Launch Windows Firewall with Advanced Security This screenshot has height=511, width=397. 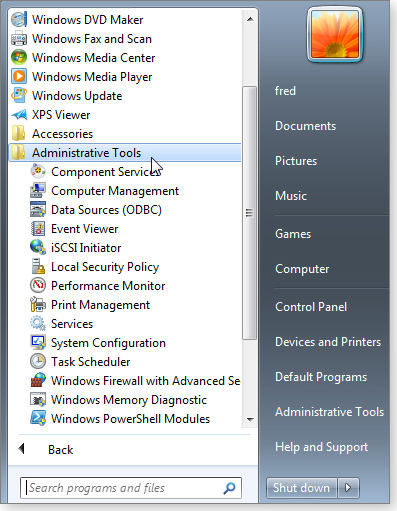[x=145, y=381]
